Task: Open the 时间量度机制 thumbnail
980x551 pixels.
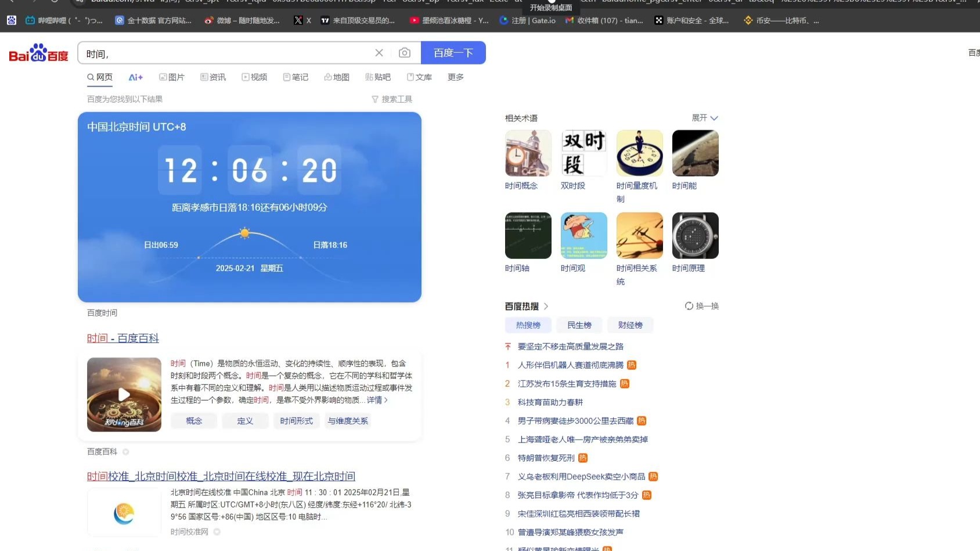Action: pyautogui.click(x=639, y=153)
